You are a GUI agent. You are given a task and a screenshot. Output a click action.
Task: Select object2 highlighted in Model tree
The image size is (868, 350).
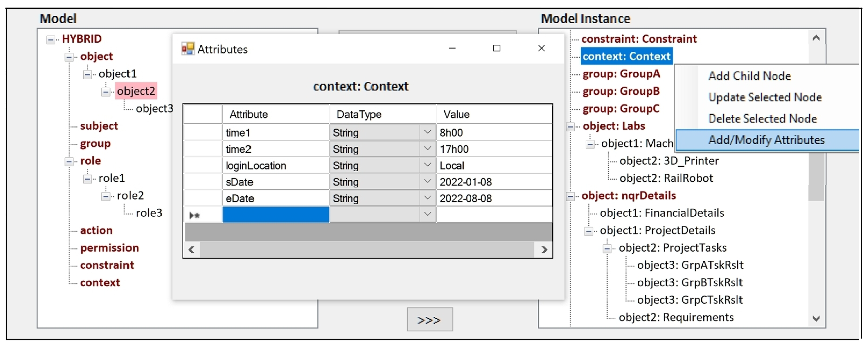pos(136,91)
